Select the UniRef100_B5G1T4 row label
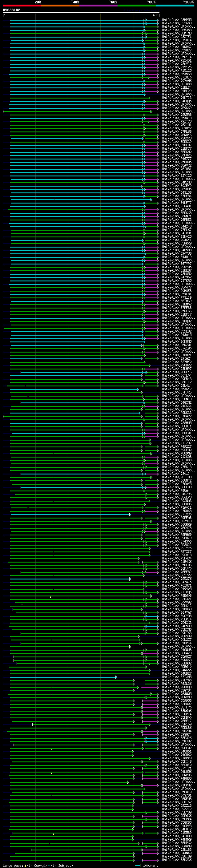197x868 pixels. click(177, 57)
